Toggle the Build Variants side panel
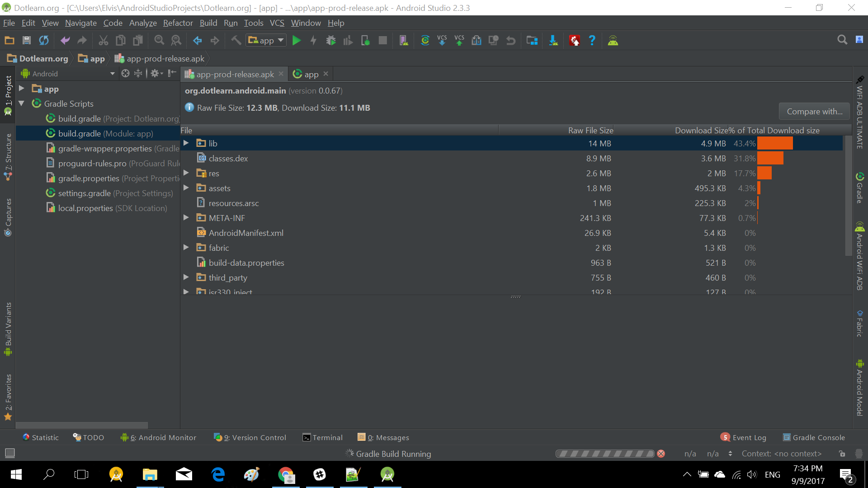The image size is (868, 488). coord(8,329)
